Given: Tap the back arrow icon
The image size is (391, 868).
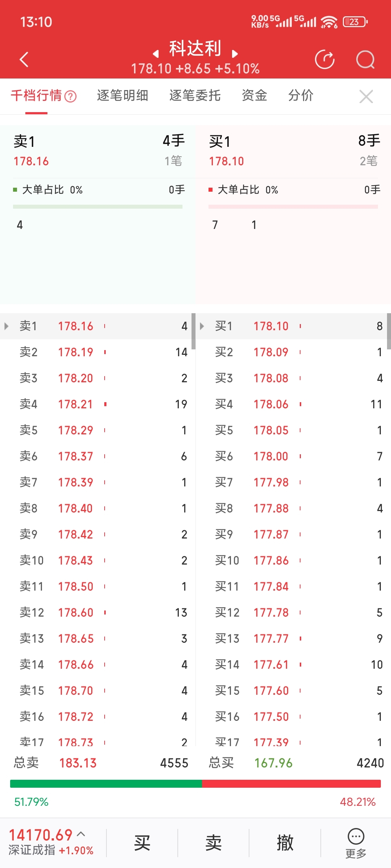Looking at the screenshot, I should pyautogui.click(x=24, y=60).
